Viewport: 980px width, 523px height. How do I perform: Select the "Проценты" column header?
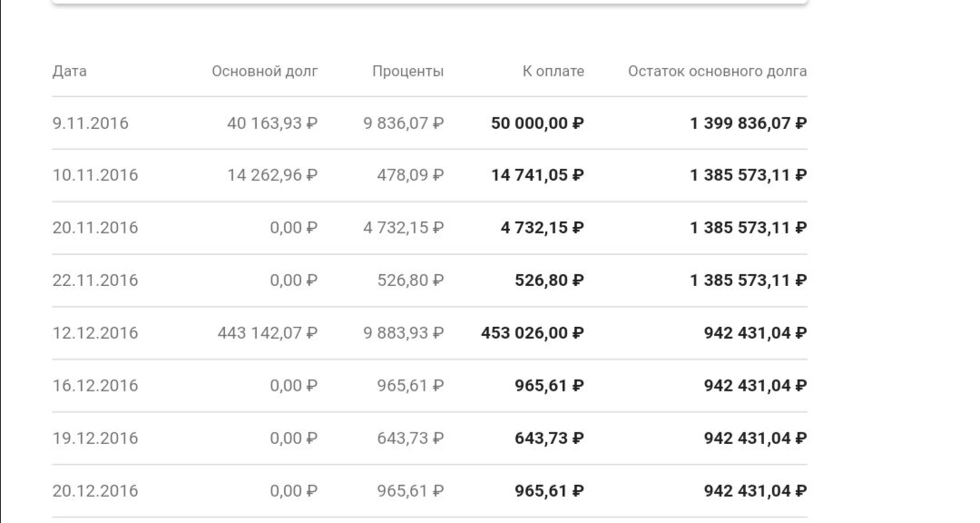point(407,71)
